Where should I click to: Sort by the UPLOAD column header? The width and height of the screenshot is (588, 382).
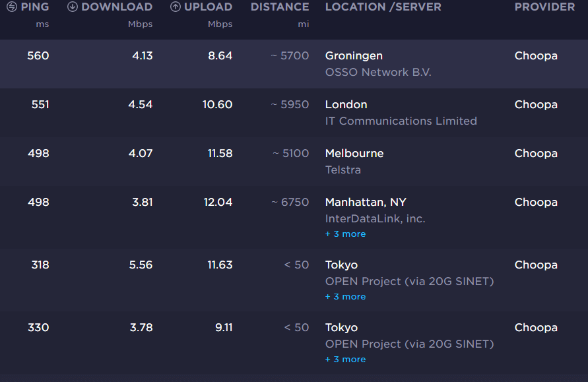[x=208, y=7]
